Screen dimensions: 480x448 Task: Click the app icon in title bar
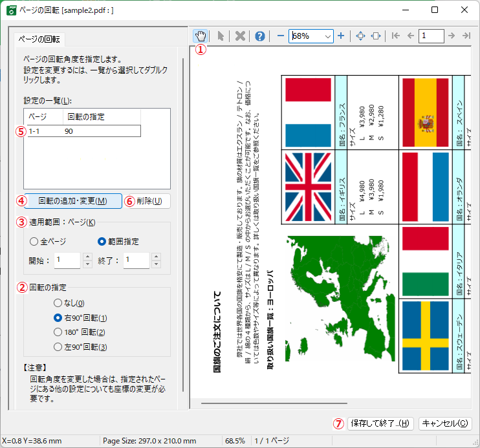coord(12,10)
